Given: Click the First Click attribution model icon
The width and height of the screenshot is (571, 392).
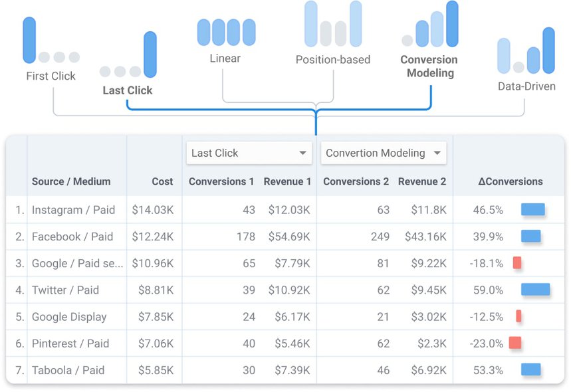Looking at the screenshot, I should coord(51,40).
